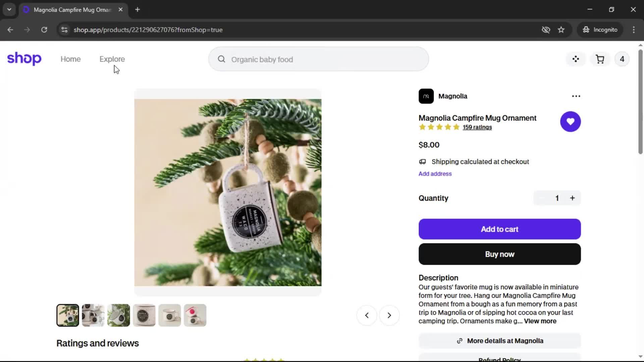
Task: Click the page vertical scrollbar
Action: [x=640, y=101]
